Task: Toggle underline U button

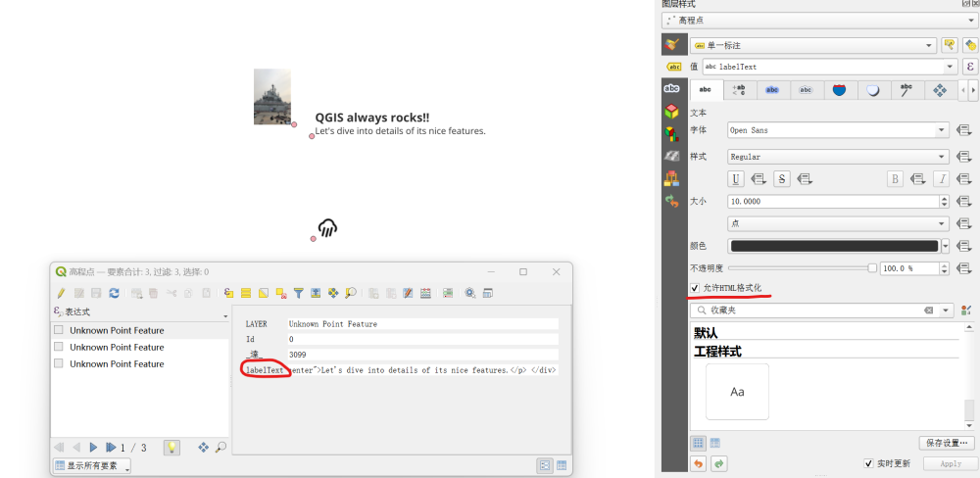Action: (736, 179)
